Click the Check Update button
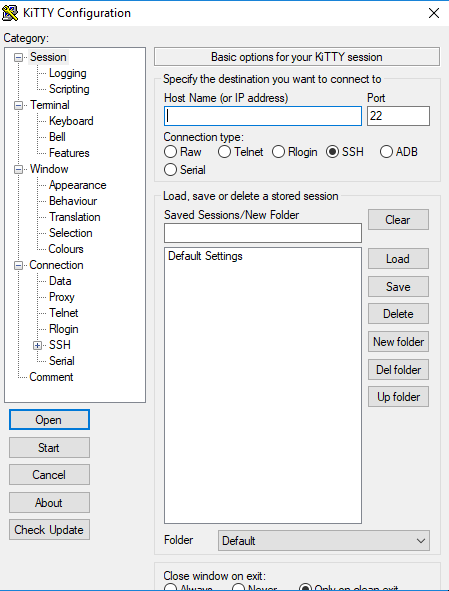The image size is (449, 591). [49, 530]
